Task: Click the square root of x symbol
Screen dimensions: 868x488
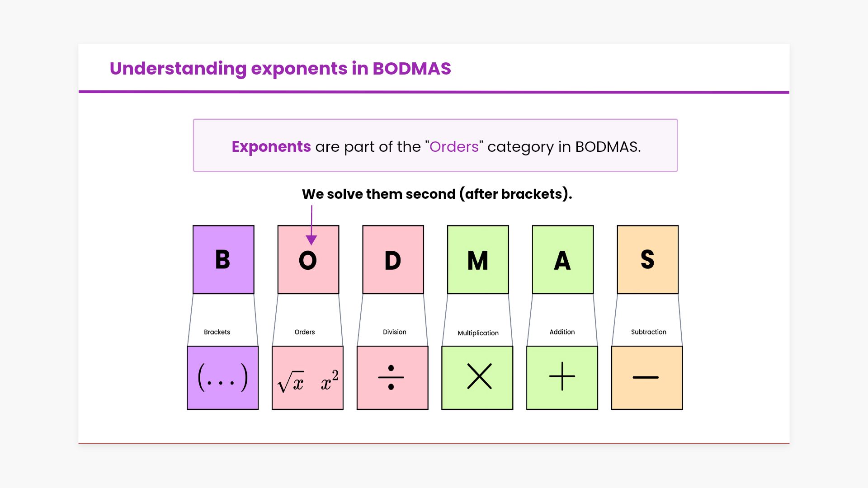Action: pos(291,382)
